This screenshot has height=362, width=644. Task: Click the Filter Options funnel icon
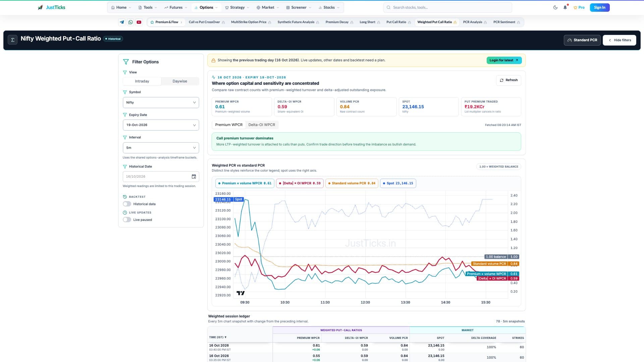[126, 62]
